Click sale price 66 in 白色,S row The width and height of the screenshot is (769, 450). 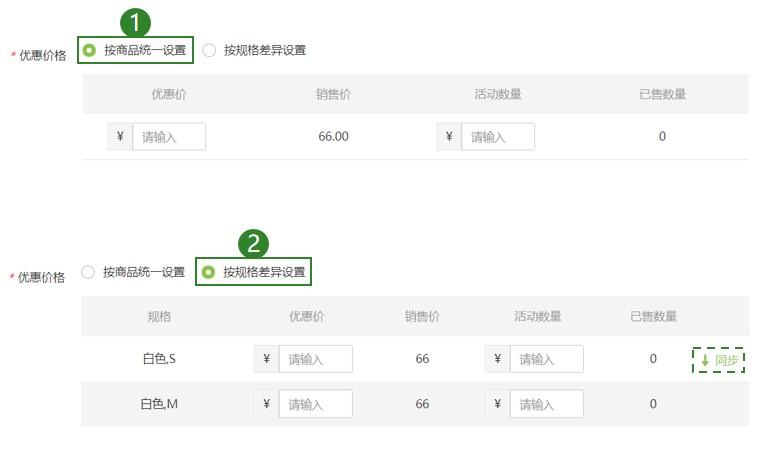point(422,359)
